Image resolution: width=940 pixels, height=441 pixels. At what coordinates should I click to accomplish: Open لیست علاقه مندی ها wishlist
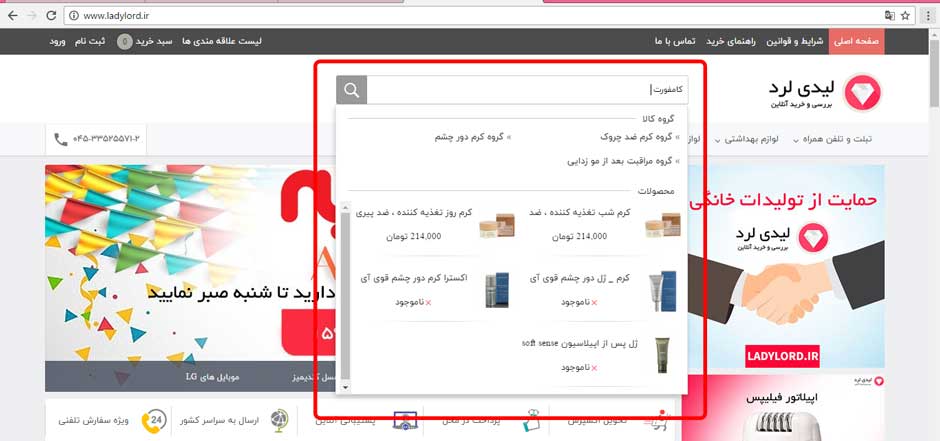[x=222, y=41]
